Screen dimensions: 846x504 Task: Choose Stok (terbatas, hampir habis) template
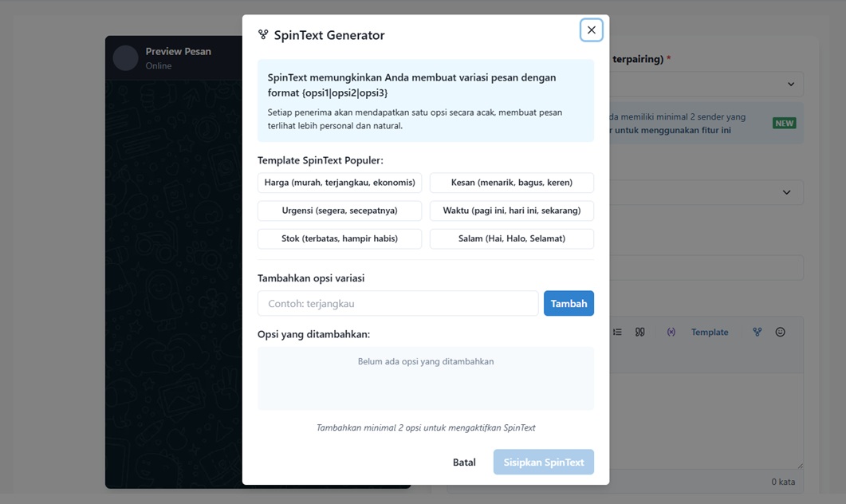340,238
